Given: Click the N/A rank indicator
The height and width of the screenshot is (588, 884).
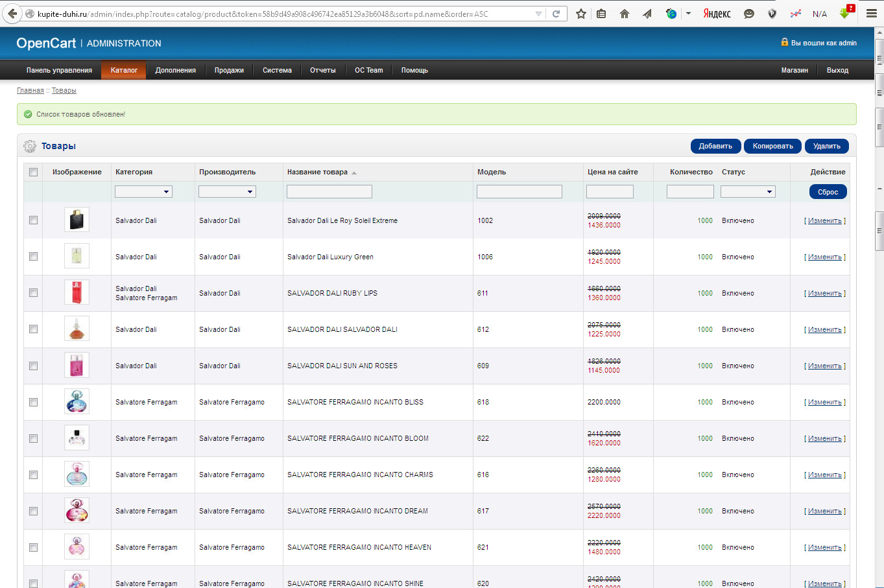Looking at the screenshot, I should click(820, 14).
